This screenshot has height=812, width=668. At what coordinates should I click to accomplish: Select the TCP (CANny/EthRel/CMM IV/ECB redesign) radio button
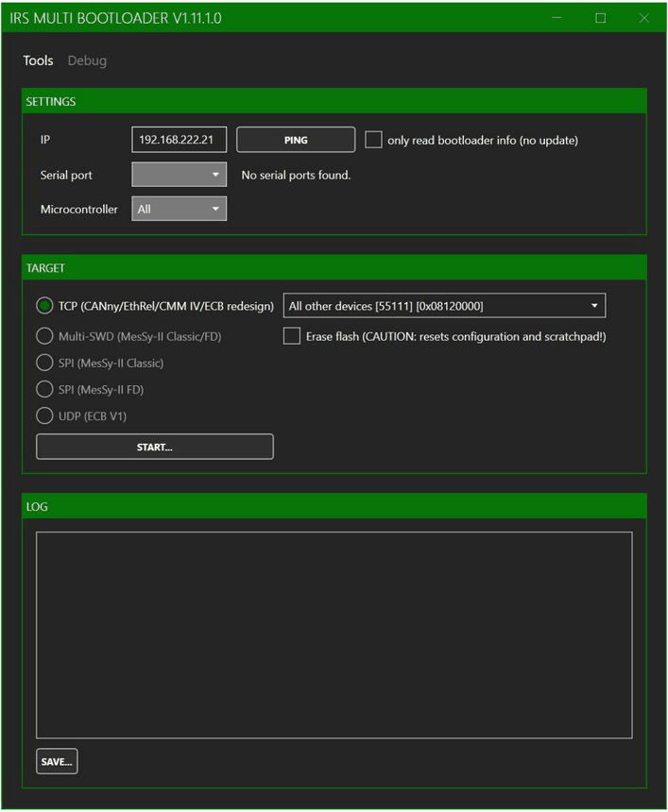tap(44, 306)
